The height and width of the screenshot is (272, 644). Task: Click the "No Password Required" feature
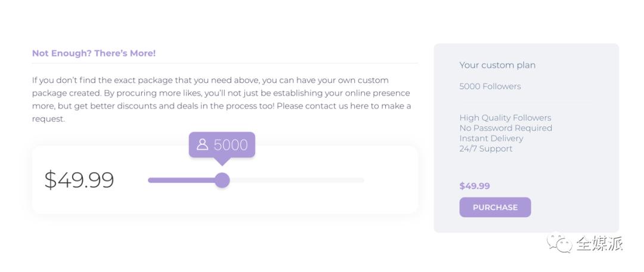506,128
